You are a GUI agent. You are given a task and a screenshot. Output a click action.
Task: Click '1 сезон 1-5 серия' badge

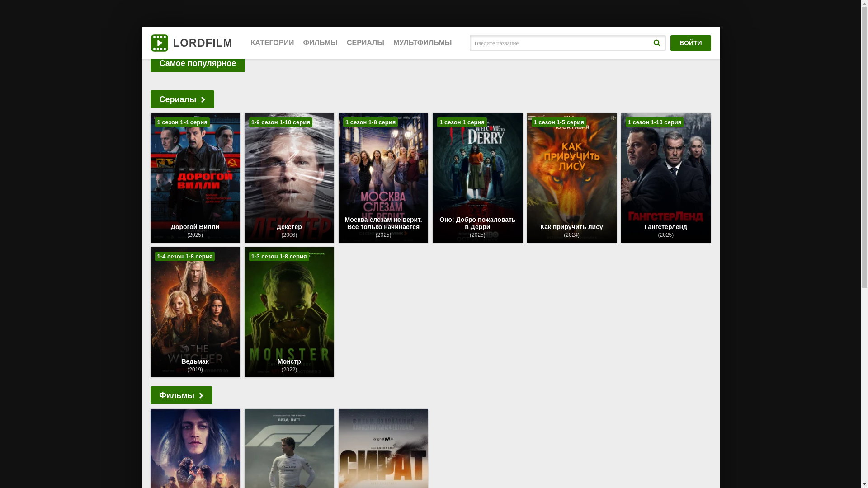click(559, 122)
